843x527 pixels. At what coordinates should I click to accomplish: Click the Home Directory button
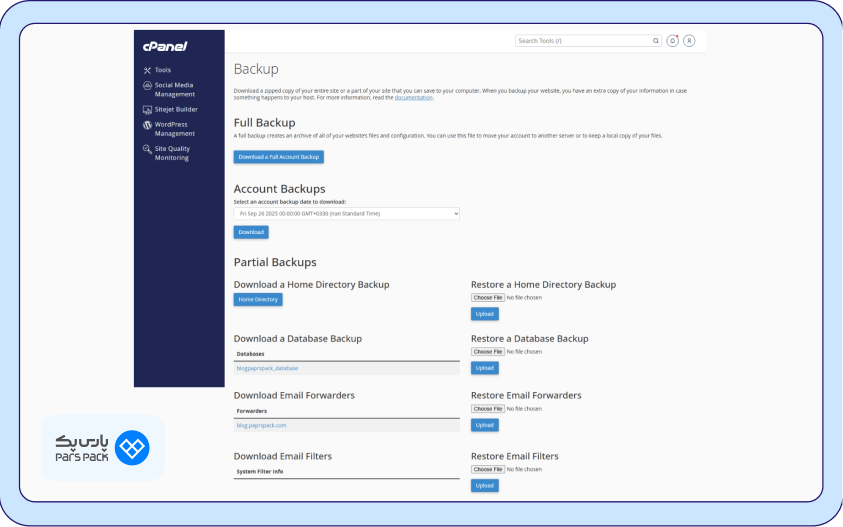pyautogui.click(x=258, y=299)
